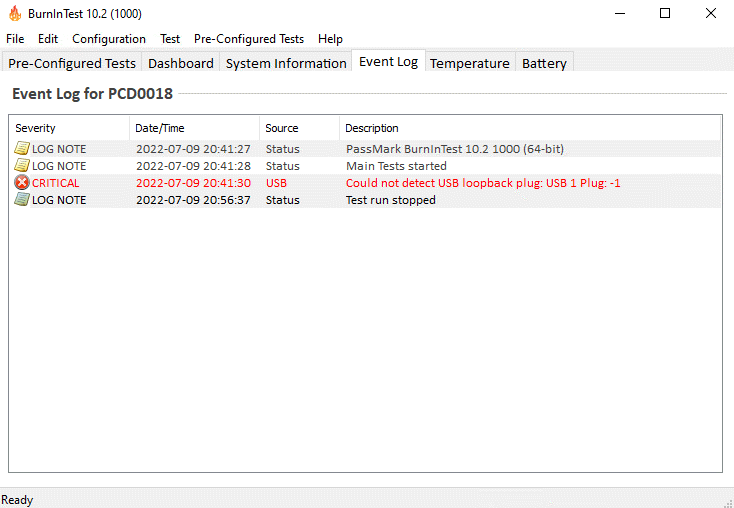Screen dimensions: 734x508
Task: Click the Status source in Test run stopped row
Action: (x=283, y=200)
